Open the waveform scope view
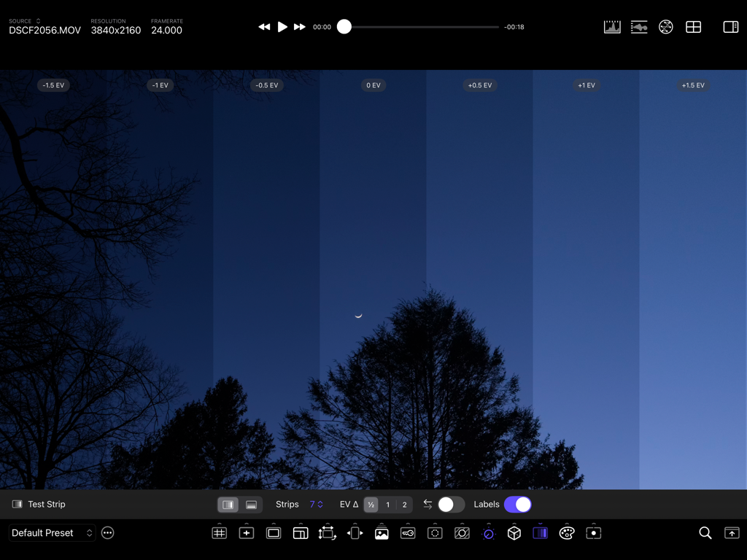This screenshot has width=747, height=560. pos(639,26)
